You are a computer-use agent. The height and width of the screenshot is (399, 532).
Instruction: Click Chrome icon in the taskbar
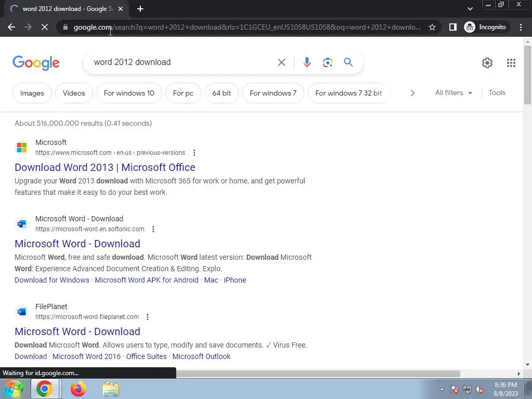click(45, 389)
